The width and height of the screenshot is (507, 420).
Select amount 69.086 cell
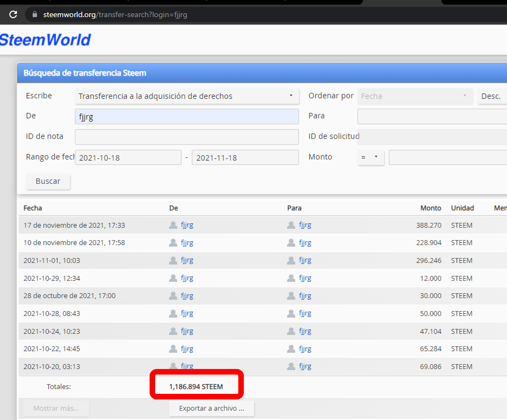coord(431,367)
